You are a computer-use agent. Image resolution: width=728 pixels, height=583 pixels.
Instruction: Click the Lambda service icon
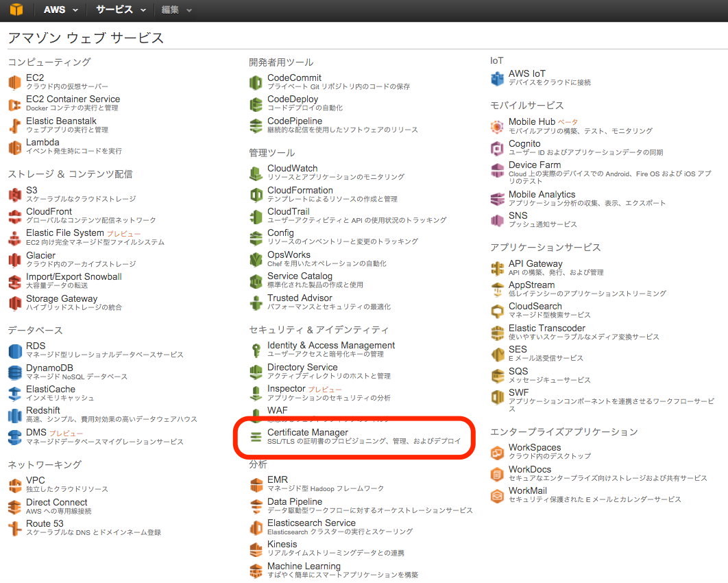[14, 146]
